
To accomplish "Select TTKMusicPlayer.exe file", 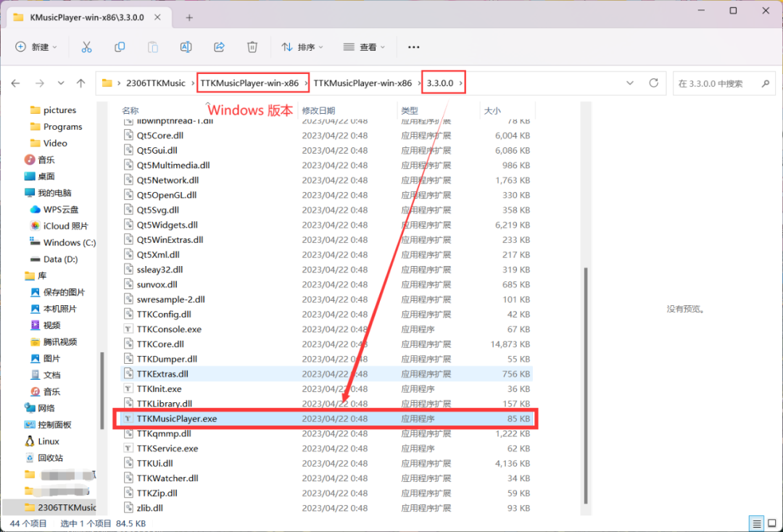I will [326, 419].
